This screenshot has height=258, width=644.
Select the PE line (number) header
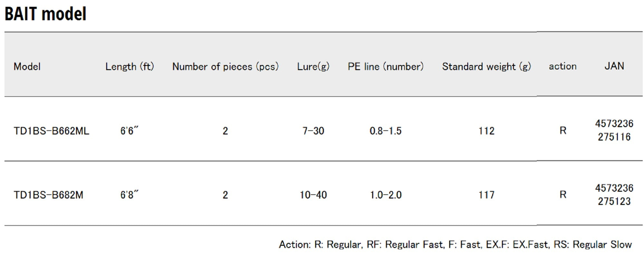[x=385, y=67]
